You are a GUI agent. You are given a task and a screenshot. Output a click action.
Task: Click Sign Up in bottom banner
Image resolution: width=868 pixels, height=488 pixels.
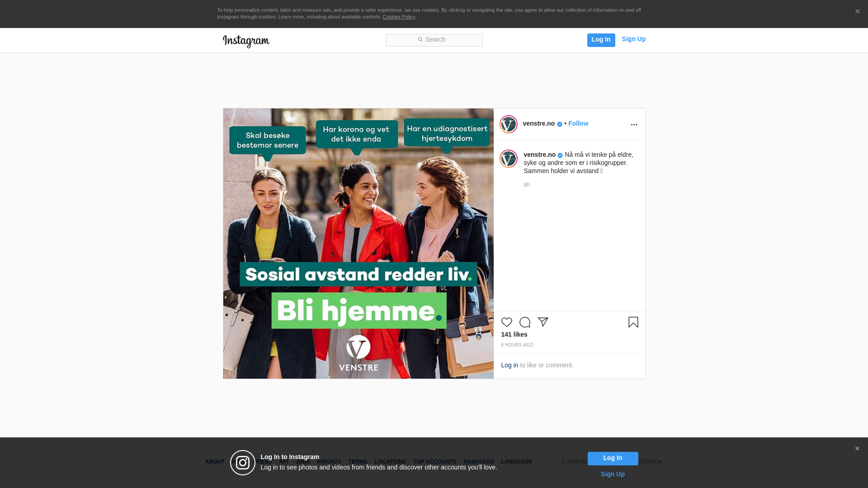(x=613, y=474)
